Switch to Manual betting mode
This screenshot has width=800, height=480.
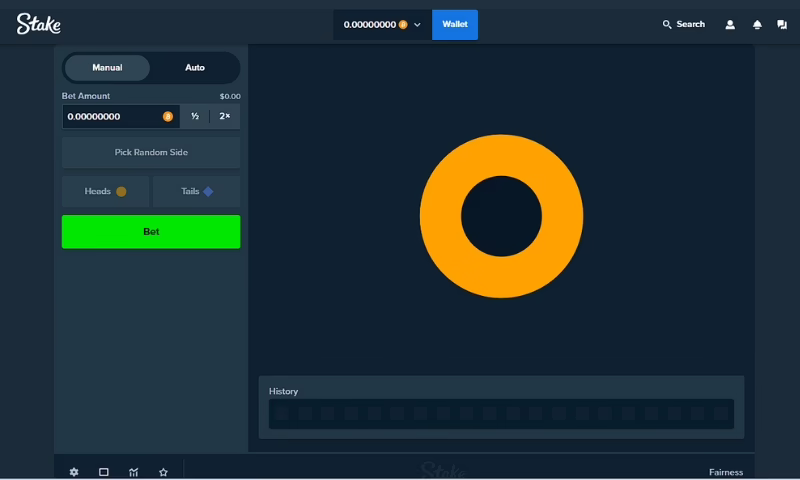click(x=107, y=68)
